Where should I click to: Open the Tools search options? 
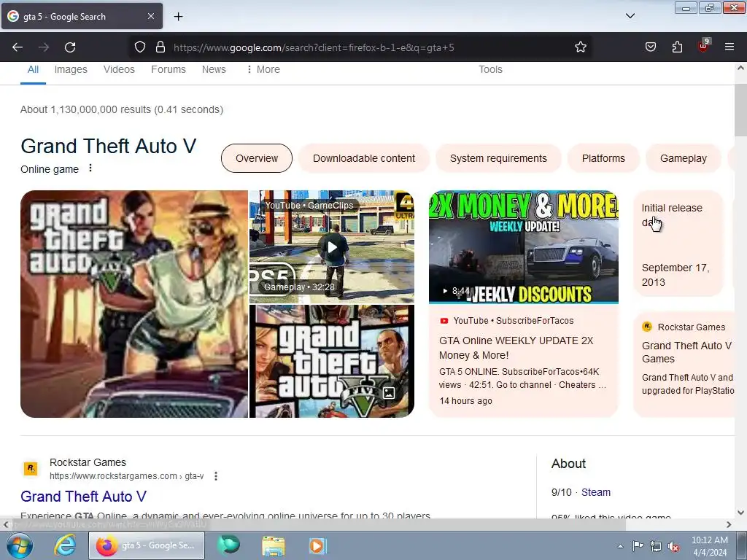pyautogui.click(x=490, y=69)
